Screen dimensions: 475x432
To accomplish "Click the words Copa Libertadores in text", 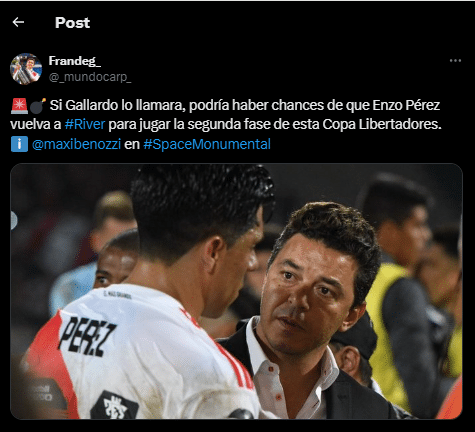I will (x=382, y=124).
